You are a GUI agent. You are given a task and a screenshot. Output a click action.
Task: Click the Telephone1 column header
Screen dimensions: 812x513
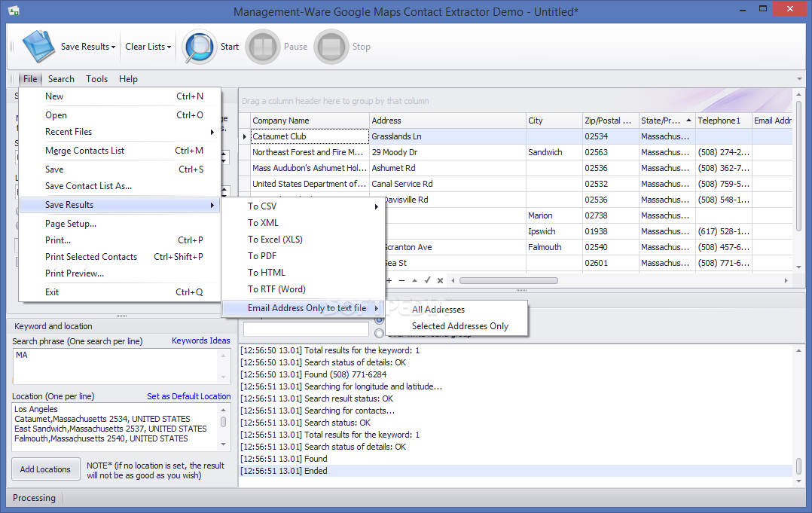[x=723, y=121]
